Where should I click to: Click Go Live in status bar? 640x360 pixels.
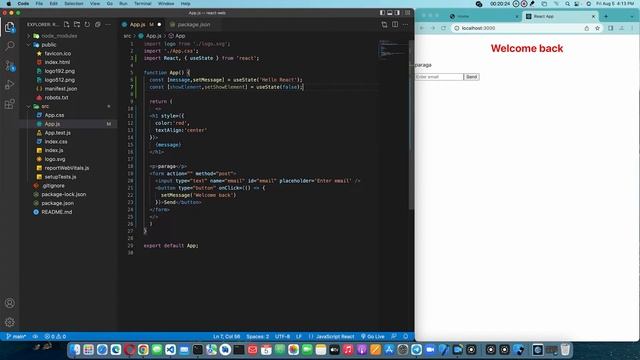click(x=373, y=336)
